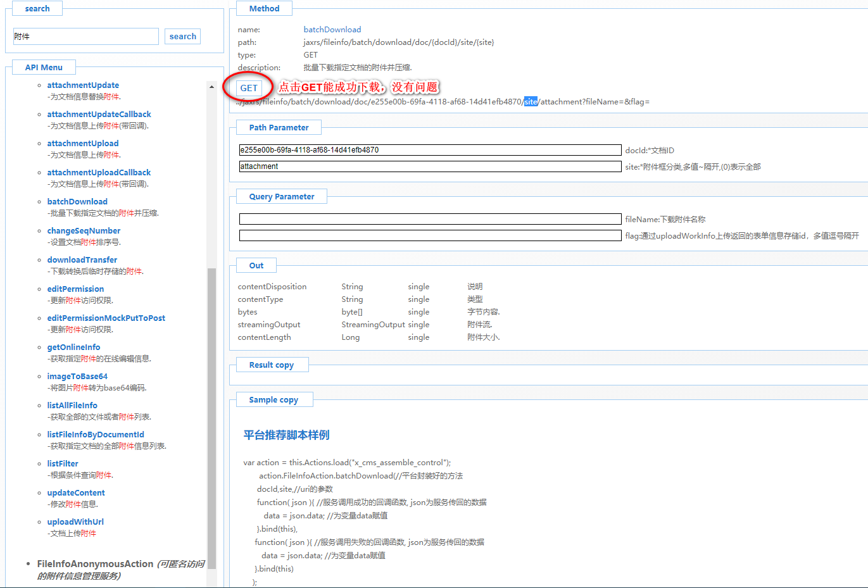Open the batchDownload API entry
This screenshot has width=868, height=588.
click(77, 202)
